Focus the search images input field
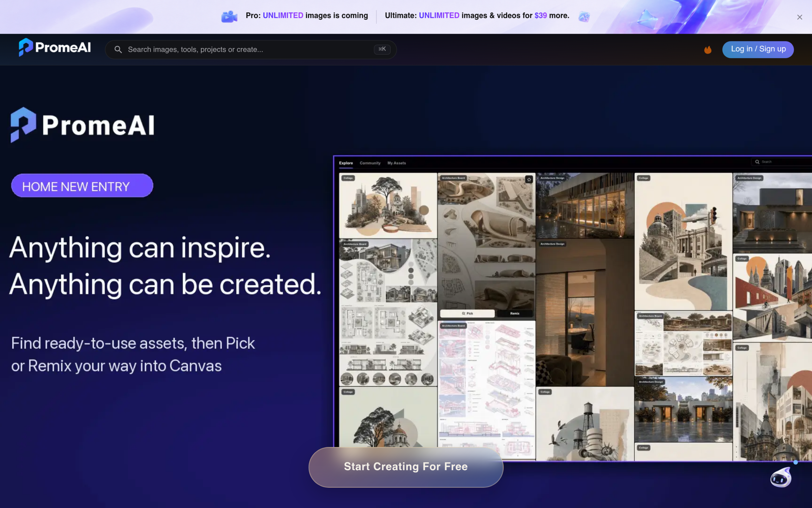The image size is (812, 508). click(251, 50)
